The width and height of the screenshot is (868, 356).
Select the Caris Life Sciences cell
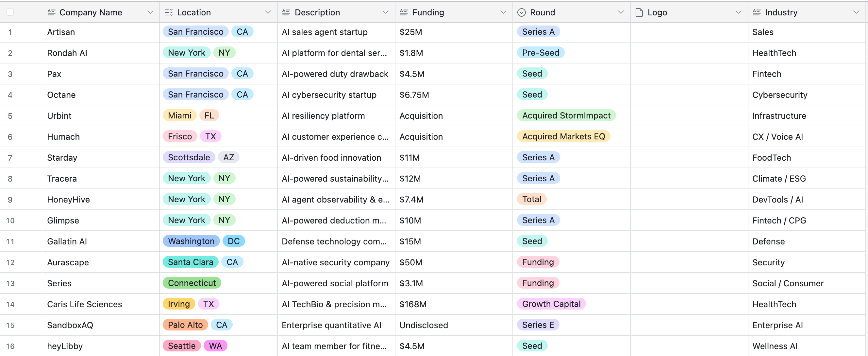coord(101,304)
